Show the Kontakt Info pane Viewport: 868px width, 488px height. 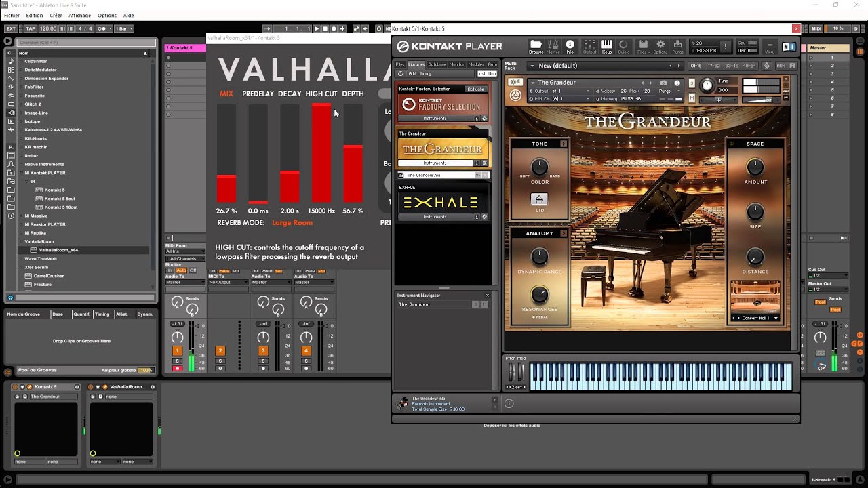point(570,46)
